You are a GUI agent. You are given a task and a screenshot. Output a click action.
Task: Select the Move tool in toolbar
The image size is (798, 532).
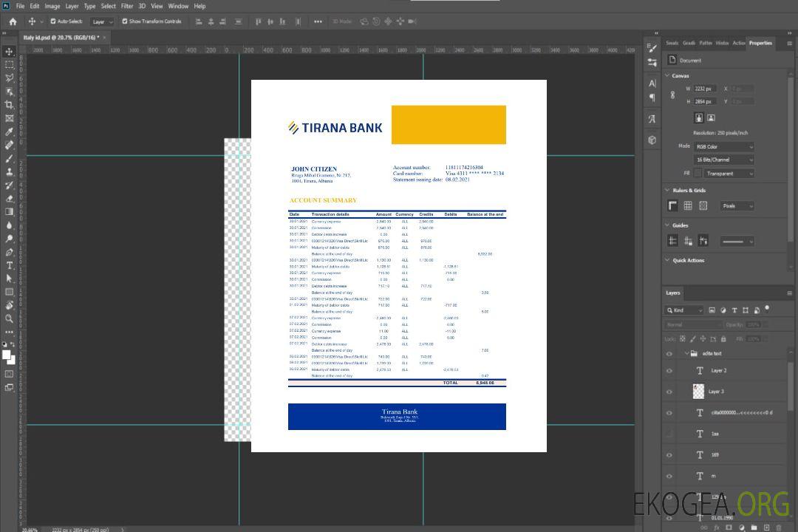pos(9,52)
